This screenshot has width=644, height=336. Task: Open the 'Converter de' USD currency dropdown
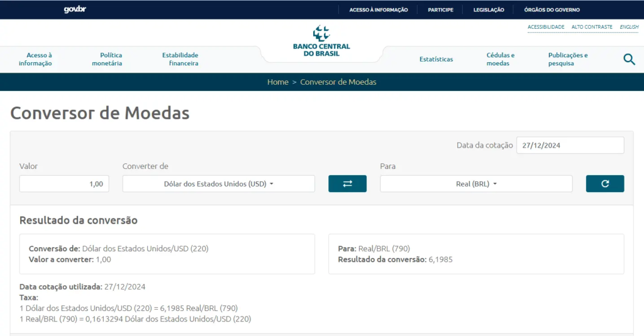218,184
